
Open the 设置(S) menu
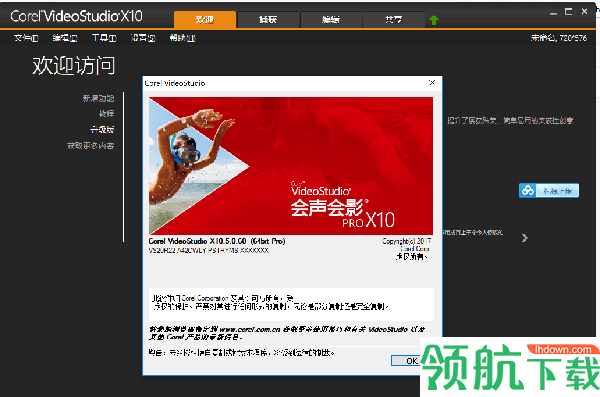pyautogui.click(x=143, y=38)
